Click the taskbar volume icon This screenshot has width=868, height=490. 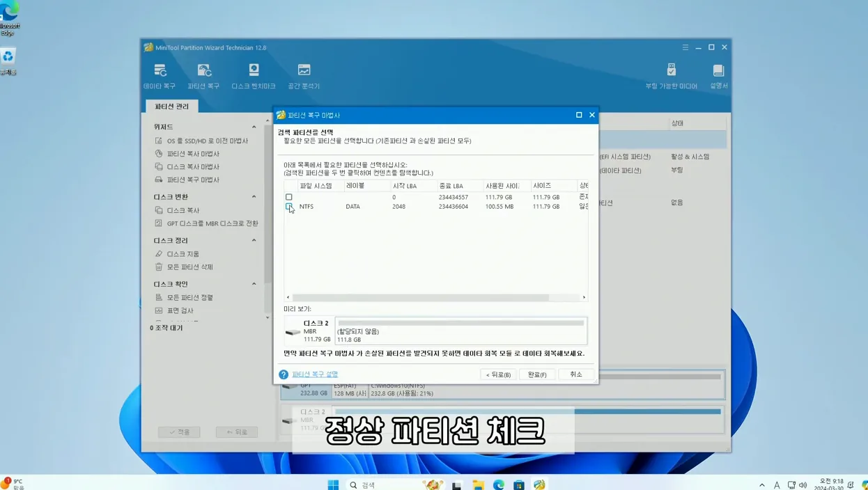coord(803,485)
